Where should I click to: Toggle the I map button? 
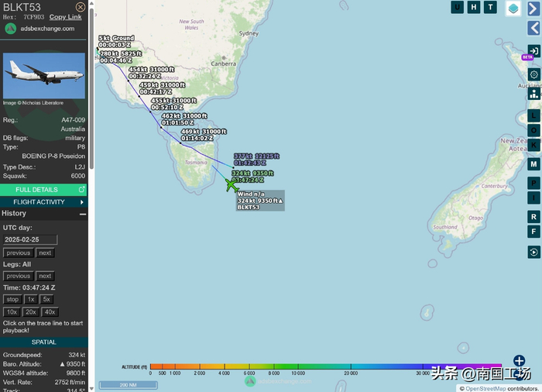click(x=533, y=198)
